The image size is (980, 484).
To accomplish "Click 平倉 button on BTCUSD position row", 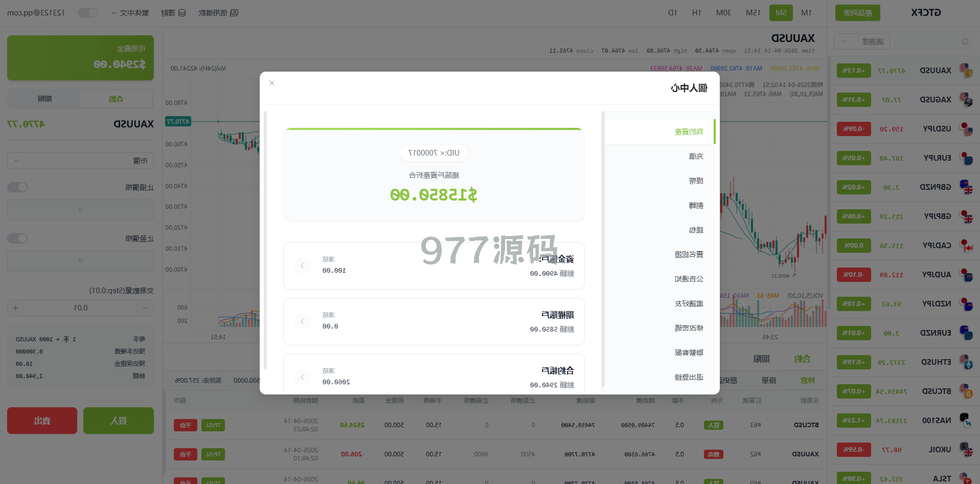I will pyautogui.click(x=186, y=425).
